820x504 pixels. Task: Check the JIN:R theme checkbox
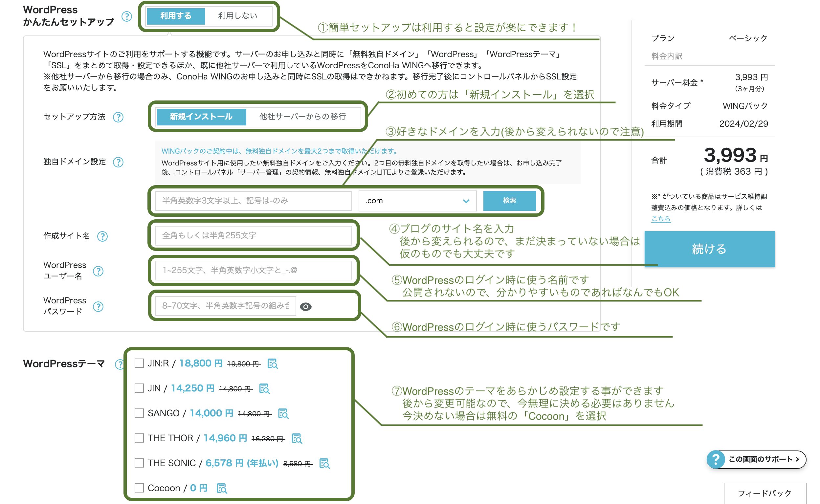(x=139, y=363)
